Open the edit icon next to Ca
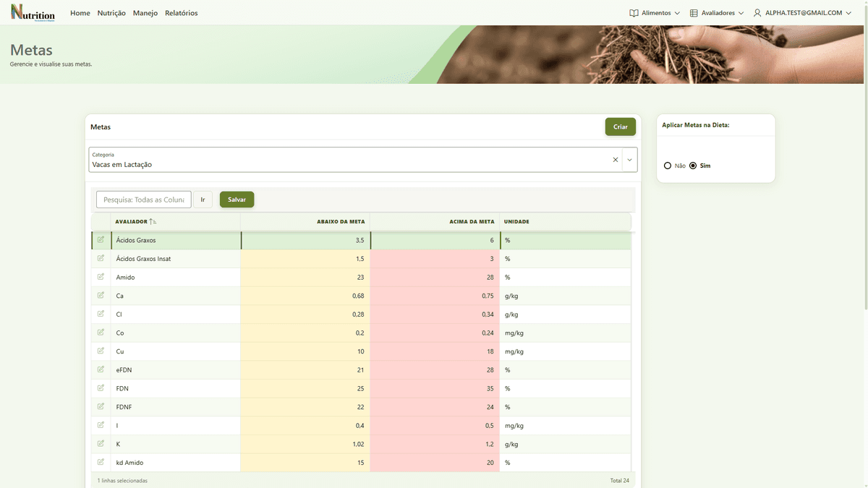868x488 pixels. tap(101, 295)
